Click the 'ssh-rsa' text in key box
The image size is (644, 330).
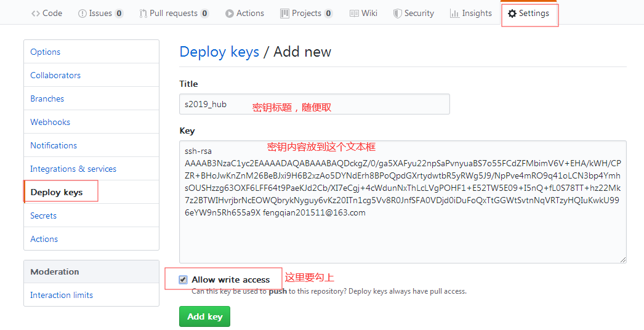tap(198, 151)
